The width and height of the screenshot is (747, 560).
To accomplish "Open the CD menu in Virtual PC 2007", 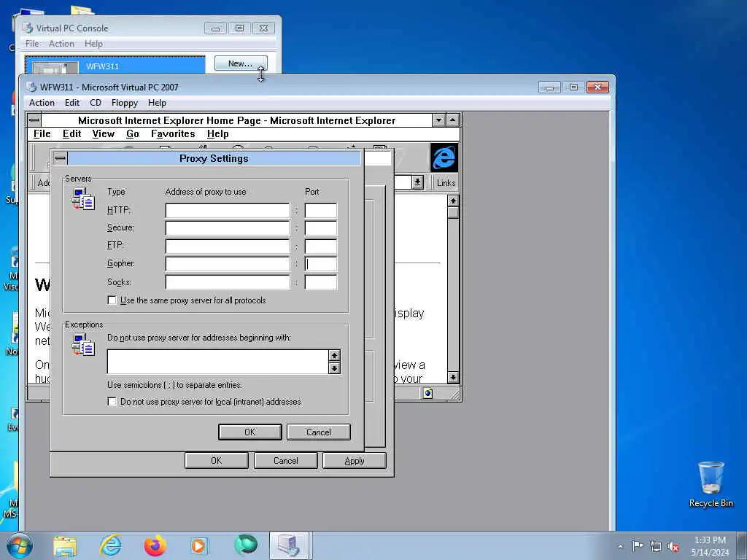I will tap(96, 103).
